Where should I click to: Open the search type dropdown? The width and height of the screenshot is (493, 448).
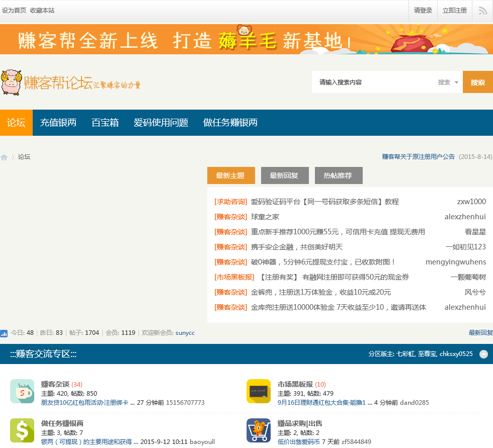448,82
